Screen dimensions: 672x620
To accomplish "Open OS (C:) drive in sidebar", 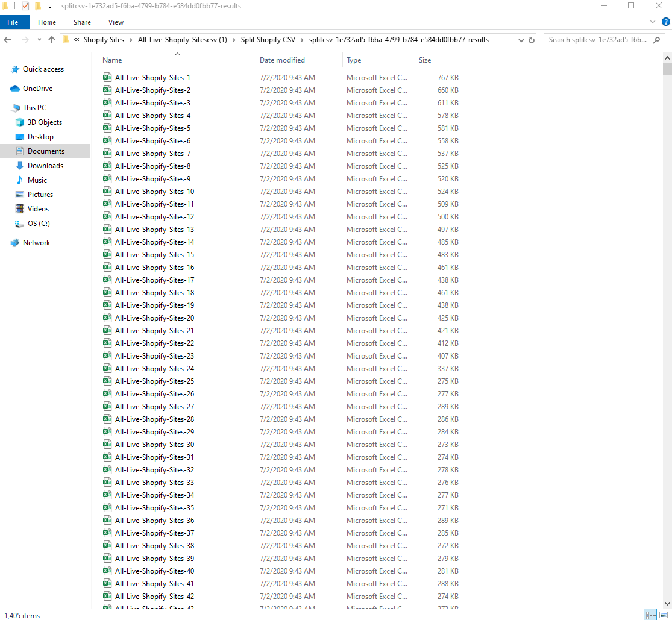I will pyautogui.click(x=39, y=224).
